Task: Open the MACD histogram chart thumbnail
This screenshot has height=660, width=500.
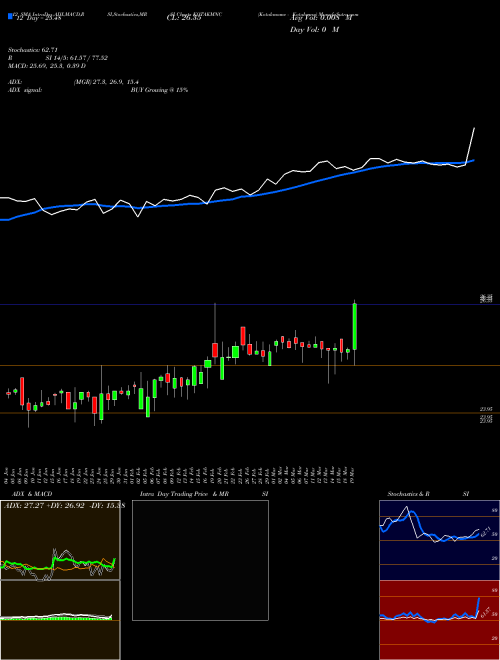Action: point(60,620)
